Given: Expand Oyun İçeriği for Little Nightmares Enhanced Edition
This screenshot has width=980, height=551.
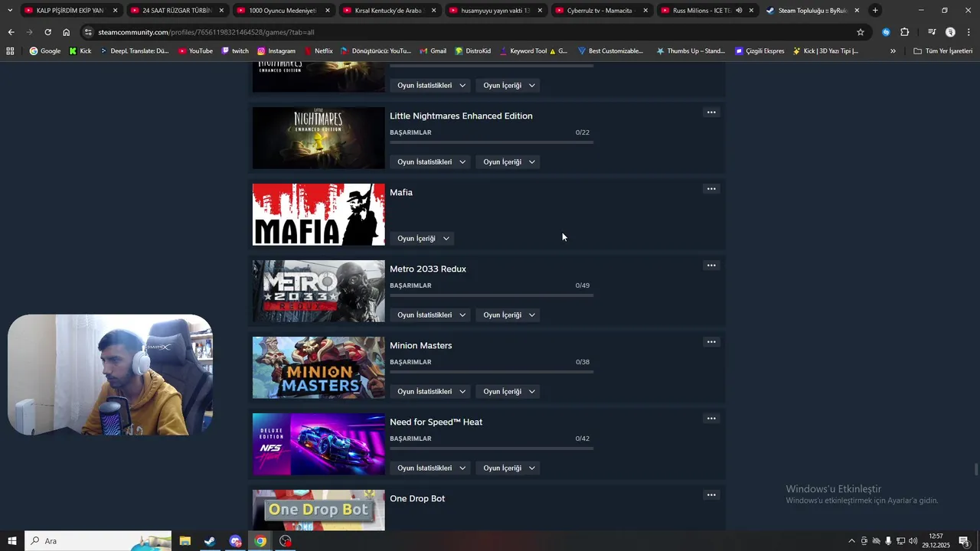Looking at the screenshot, I should pos(509,162).
